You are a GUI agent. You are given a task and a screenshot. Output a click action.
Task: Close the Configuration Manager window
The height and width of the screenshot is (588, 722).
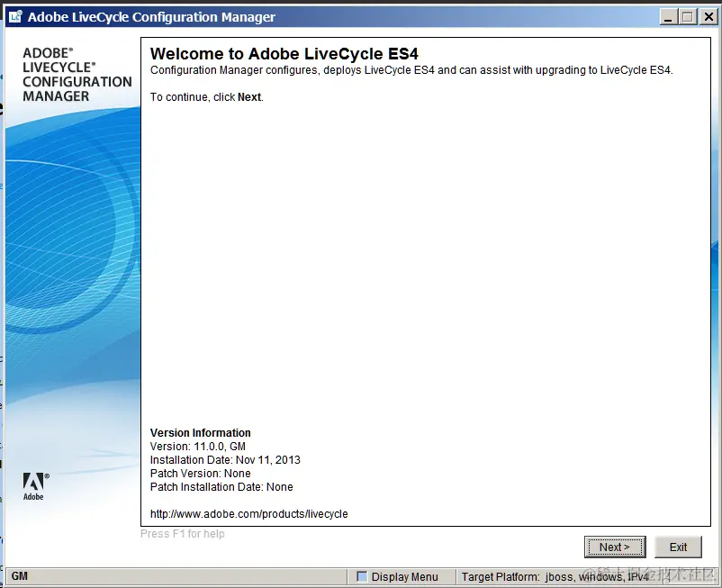708,17
